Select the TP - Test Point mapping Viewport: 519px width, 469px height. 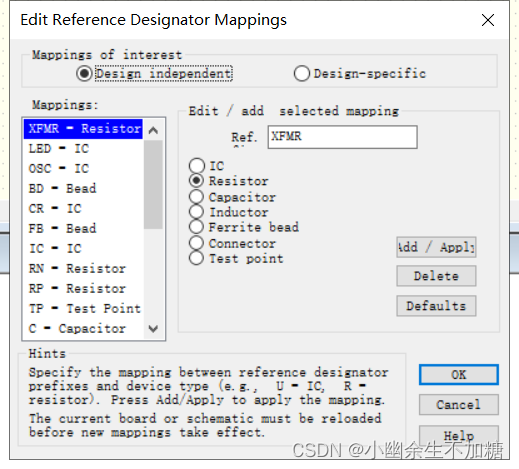click(83, 309)
